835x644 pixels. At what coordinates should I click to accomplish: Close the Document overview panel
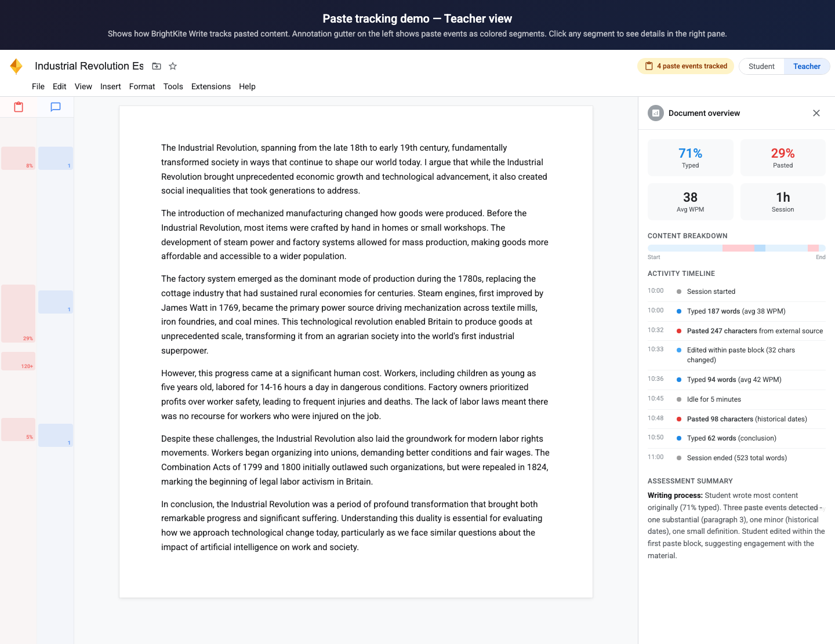coord(816,113)
